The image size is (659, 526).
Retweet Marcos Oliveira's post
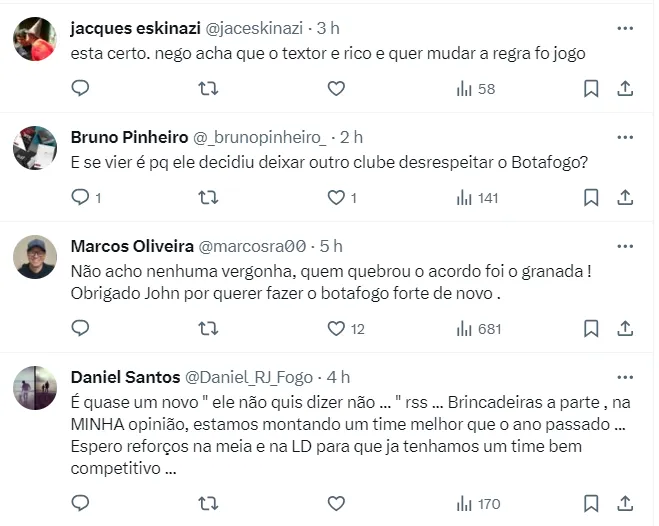pos(208,328)
